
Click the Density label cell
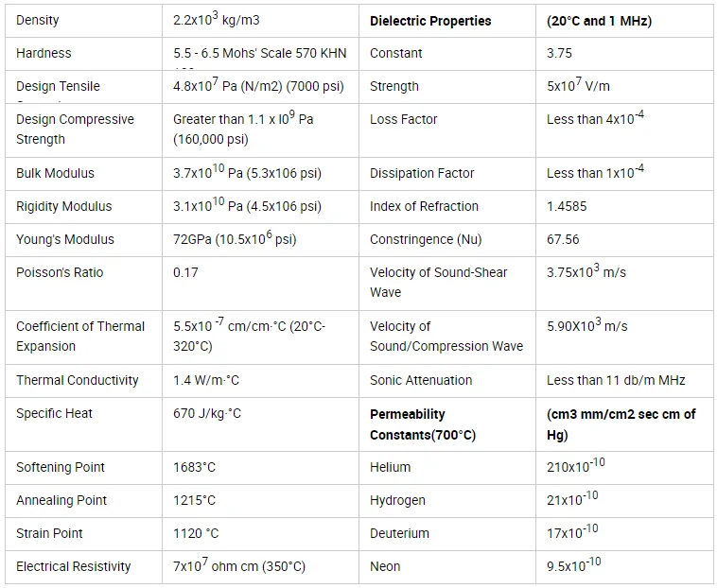37,20
